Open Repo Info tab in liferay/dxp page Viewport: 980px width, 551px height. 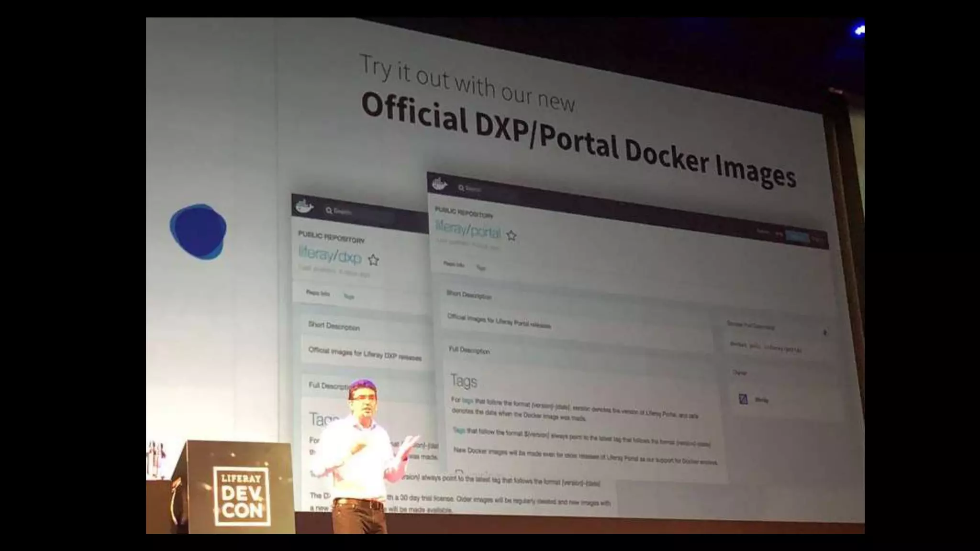(x=318, y=293)
